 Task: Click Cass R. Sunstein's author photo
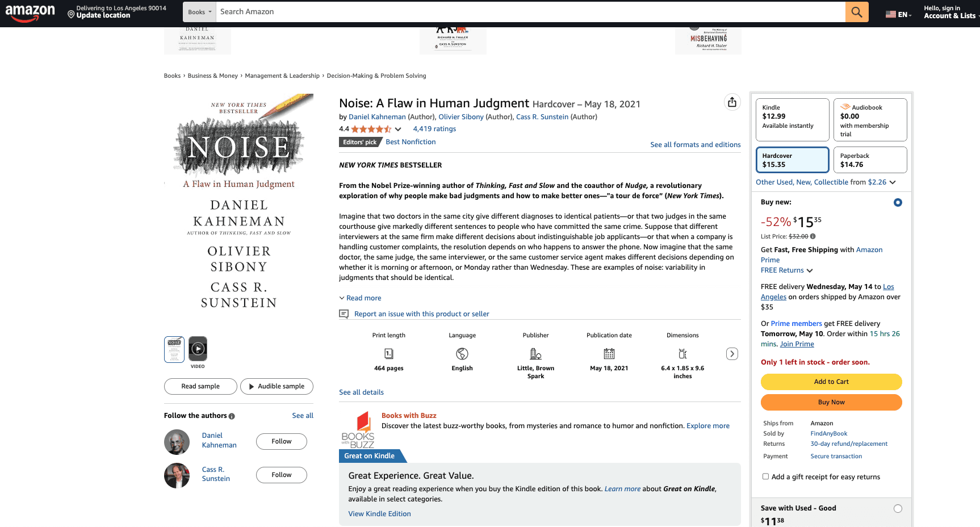[x=177, y=475]
